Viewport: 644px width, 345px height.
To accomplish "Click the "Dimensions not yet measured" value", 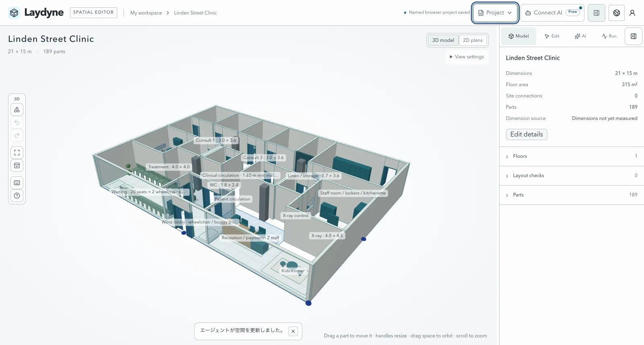I will point(605,118).
